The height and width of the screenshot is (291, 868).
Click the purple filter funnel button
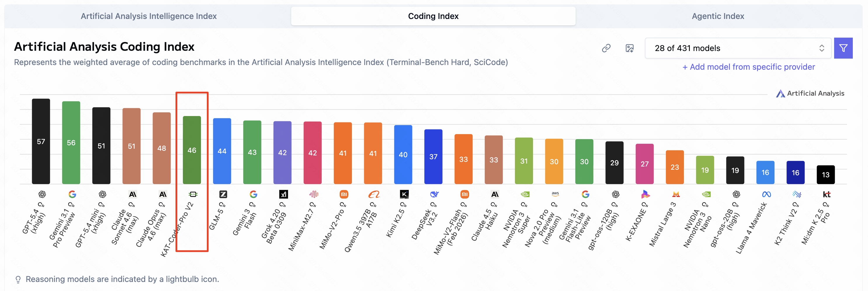(843, 48)
